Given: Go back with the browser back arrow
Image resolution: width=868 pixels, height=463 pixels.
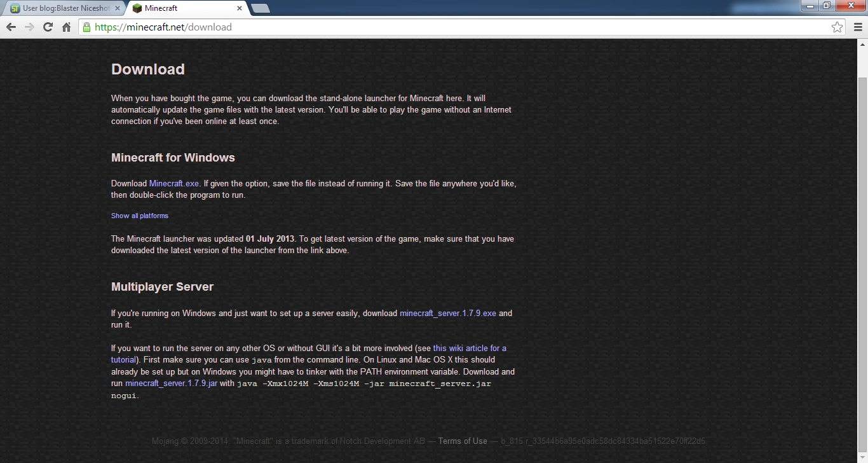Looking at the screenshot, I should [11, 27].
